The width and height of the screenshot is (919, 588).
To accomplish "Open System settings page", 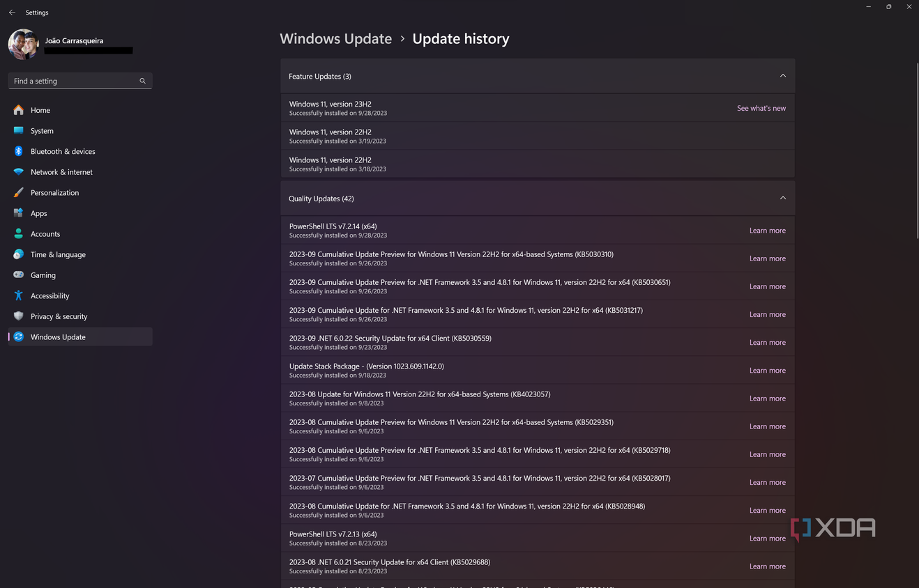I will click(80, 131).
